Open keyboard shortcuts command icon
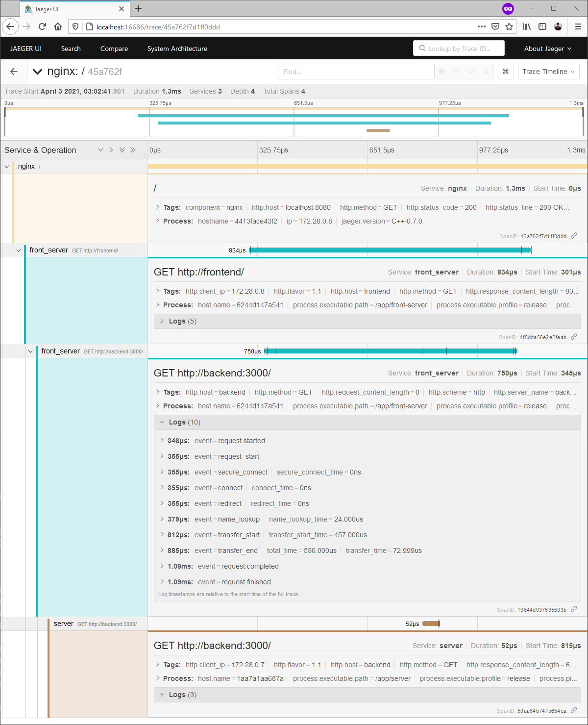Viewport: 588px width, 725px height. coord(506,72)
